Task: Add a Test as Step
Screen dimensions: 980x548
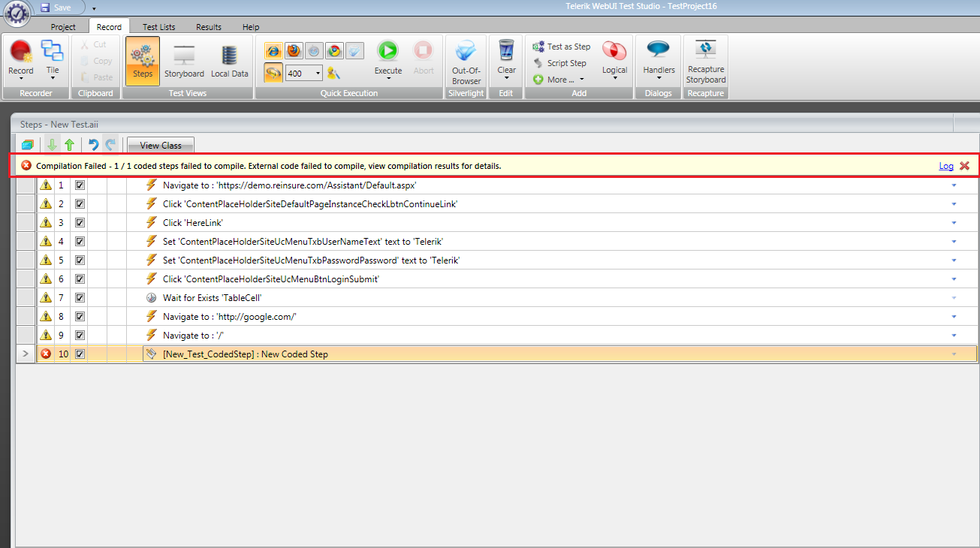Action: (x=562, y=47)
